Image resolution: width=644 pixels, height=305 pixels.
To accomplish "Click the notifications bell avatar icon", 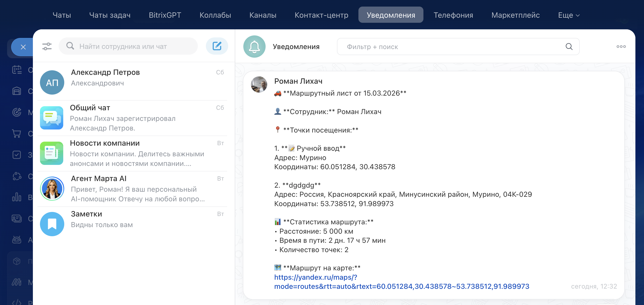I will click(254, 47).
